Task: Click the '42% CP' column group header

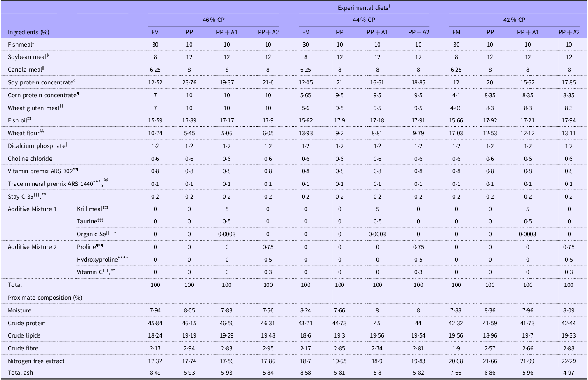Action: click(514, 20)
